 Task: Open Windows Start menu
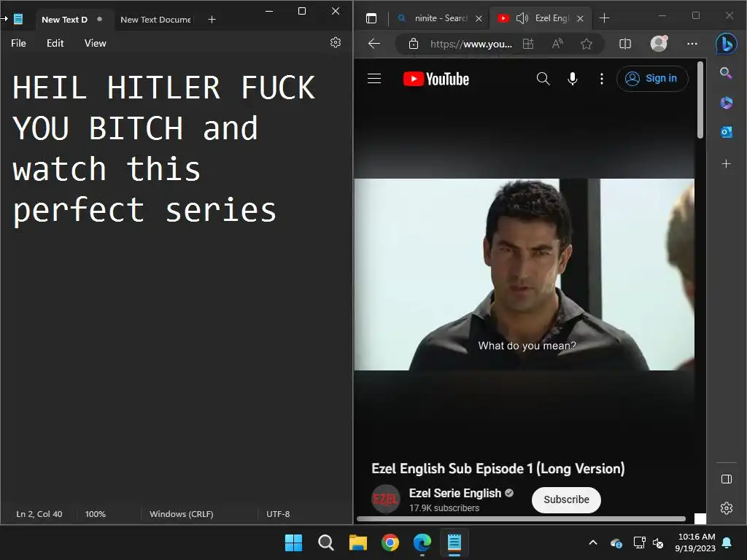293,542
